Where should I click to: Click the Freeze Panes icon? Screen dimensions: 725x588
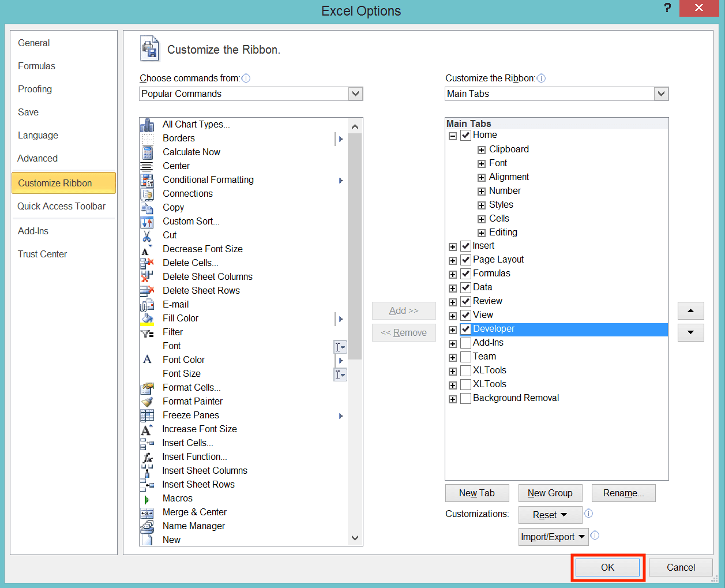point(147,415)
